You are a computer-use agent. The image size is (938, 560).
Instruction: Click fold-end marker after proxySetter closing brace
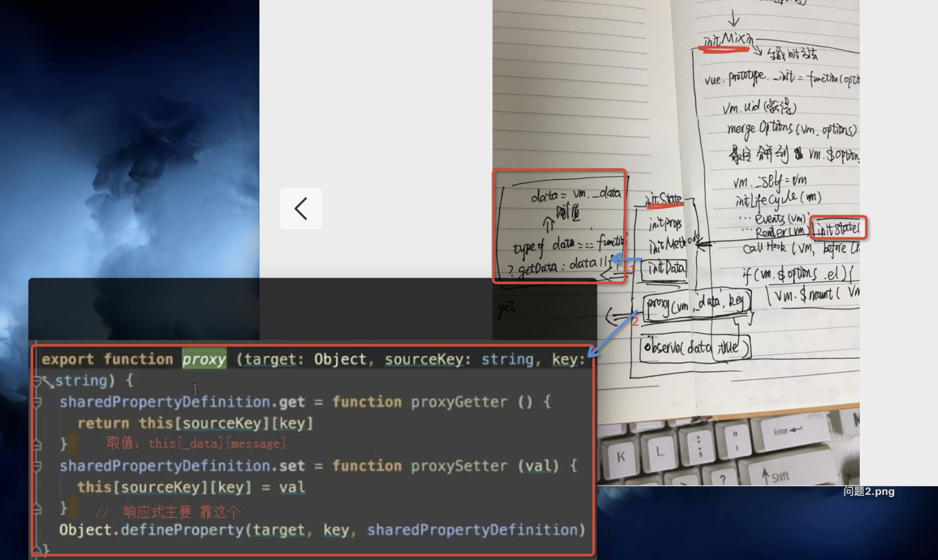point(37,508)
